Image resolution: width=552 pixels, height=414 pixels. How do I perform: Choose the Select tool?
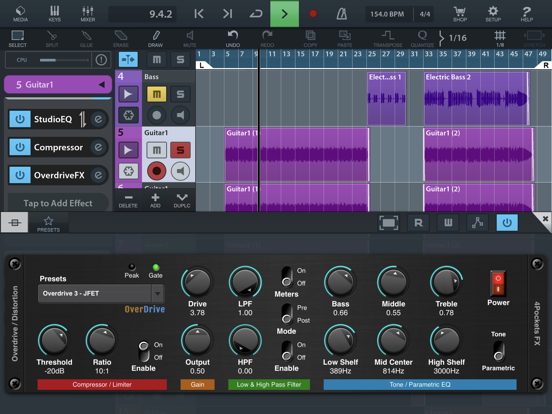[18, 39]
